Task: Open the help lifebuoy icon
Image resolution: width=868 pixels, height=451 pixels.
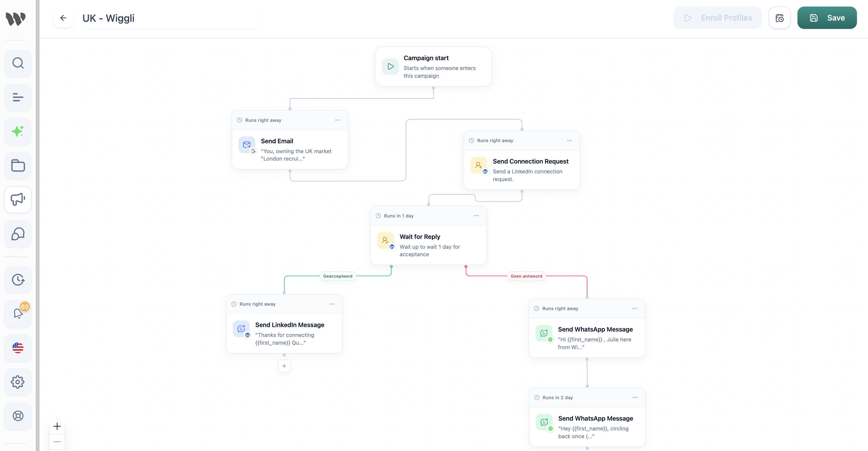Action: click(18, 416)
